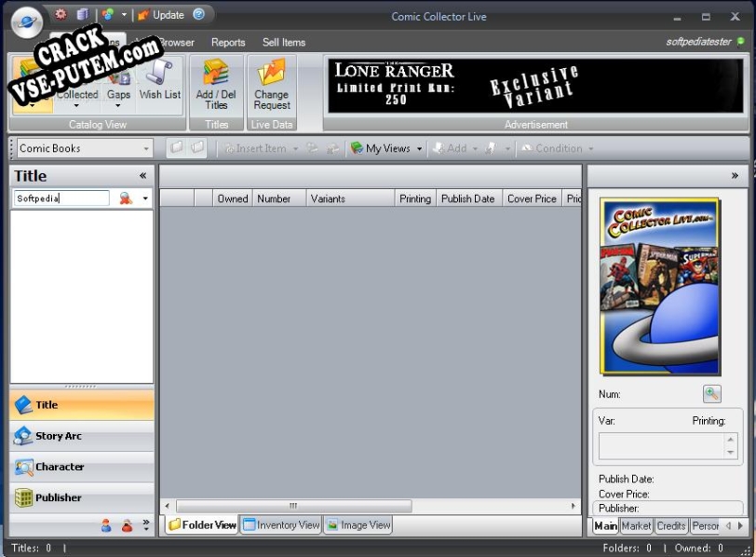
Task: Click the Update toolbar button
Action: (161, 15)
